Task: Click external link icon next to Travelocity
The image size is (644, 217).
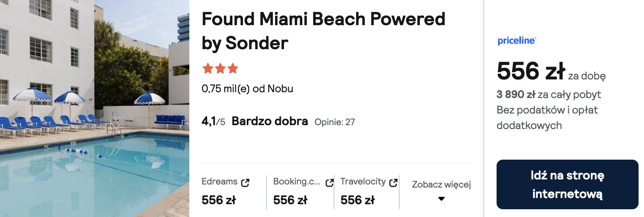Action: point(393,183)
